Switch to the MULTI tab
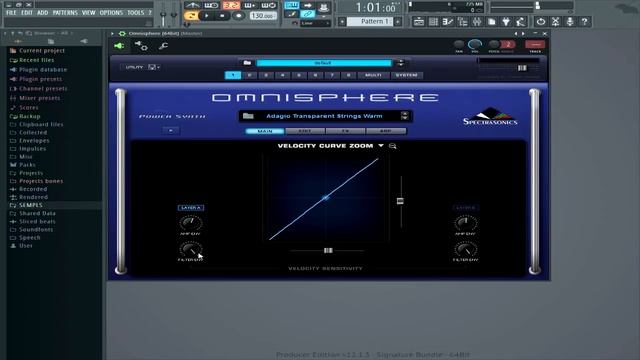 pos(373,75)
